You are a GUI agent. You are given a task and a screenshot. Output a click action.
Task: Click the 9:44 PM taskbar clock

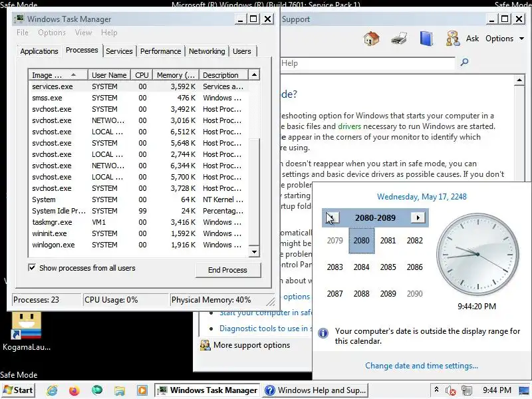point(497,390)
